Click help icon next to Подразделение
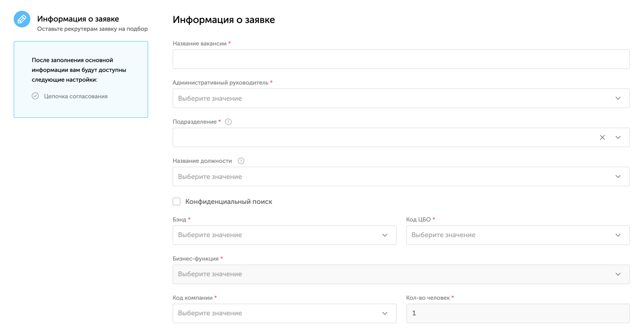 [x=228, y=122]
